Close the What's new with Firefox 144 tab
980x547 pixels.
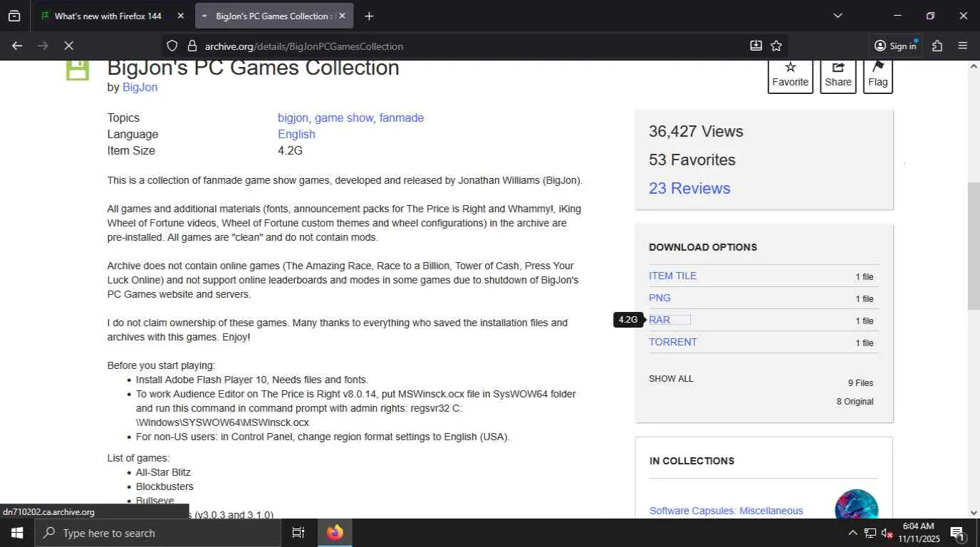click(x=180, y=16)
